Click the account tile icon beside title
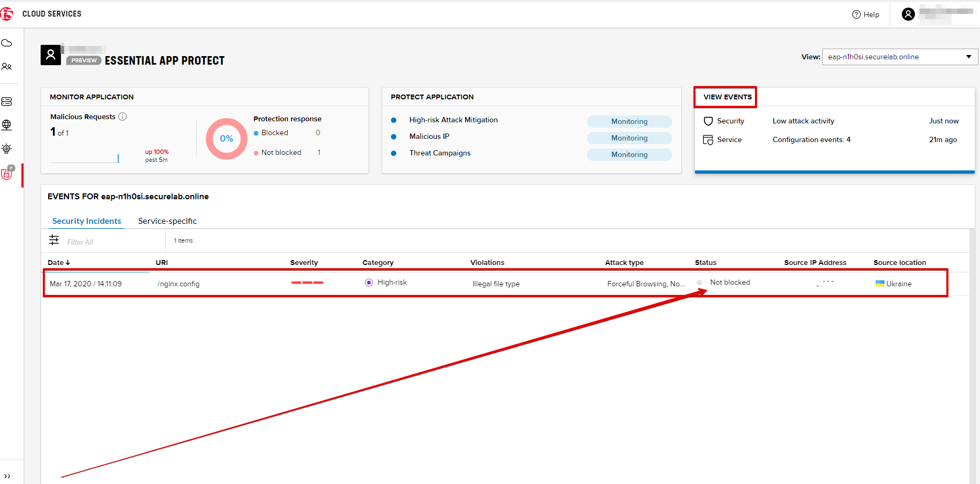This screenshot has height=484, width=980. click(x=51, y=55)
